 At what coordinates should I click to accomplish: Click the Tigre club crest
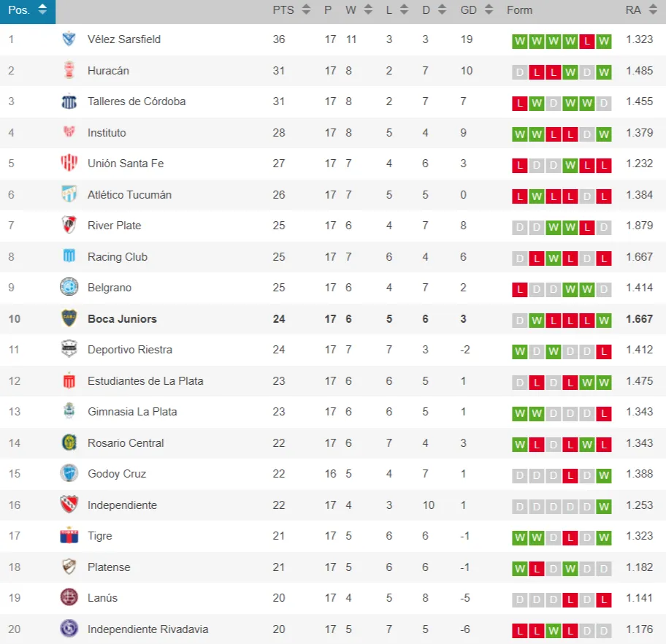point(69,536)
